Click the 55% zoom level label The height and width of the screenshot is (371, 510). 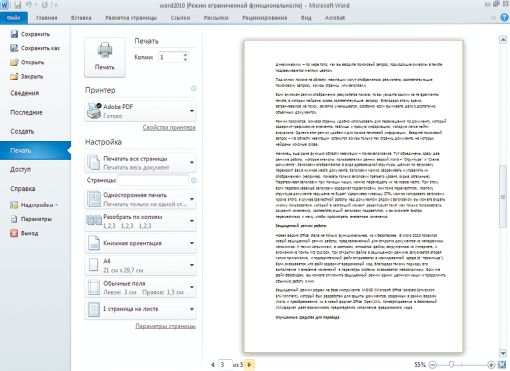[420, 365]
